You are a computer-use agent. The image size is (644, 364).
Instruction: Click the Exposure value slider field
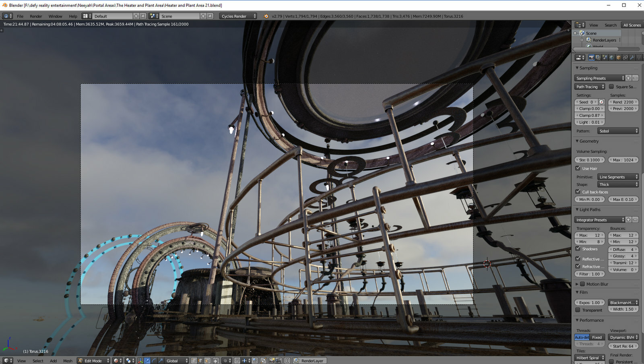590,302
